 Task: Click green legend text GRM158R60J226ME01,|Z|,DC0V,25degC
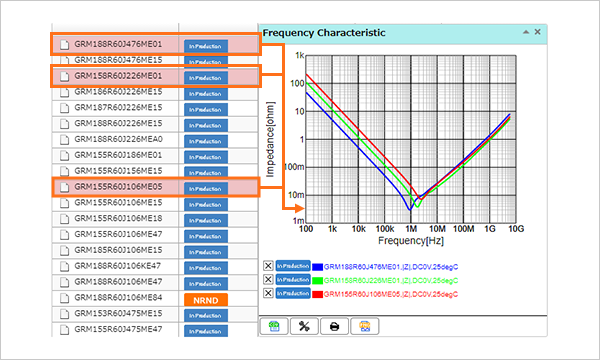coord(391,280)
